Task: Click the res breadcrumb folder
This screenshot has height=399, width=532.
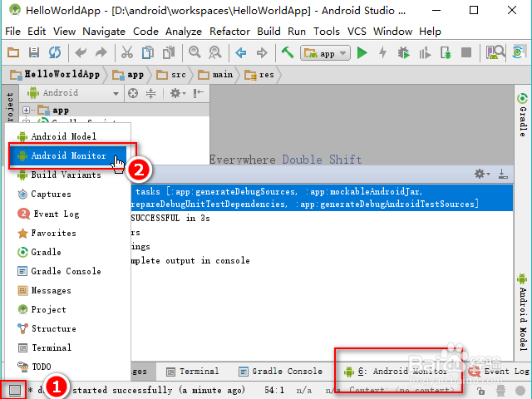Action: [x=259, y=75]
